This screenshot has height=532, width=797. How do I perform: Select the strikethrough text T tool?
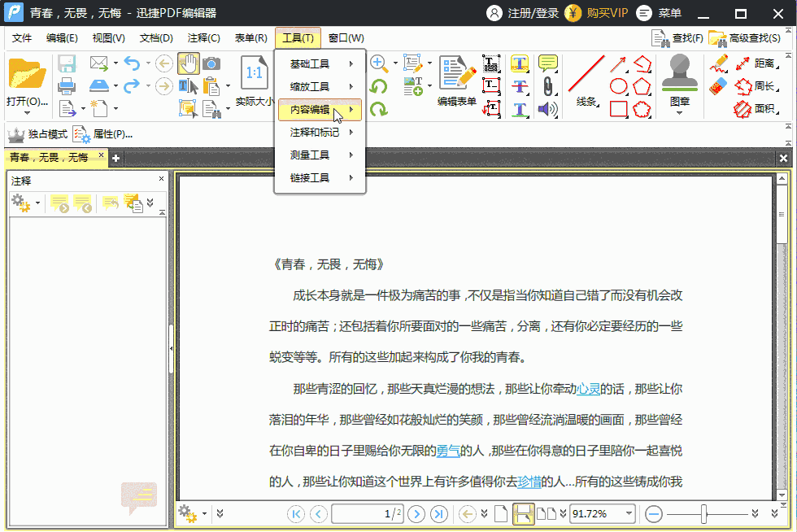(520, 86)
